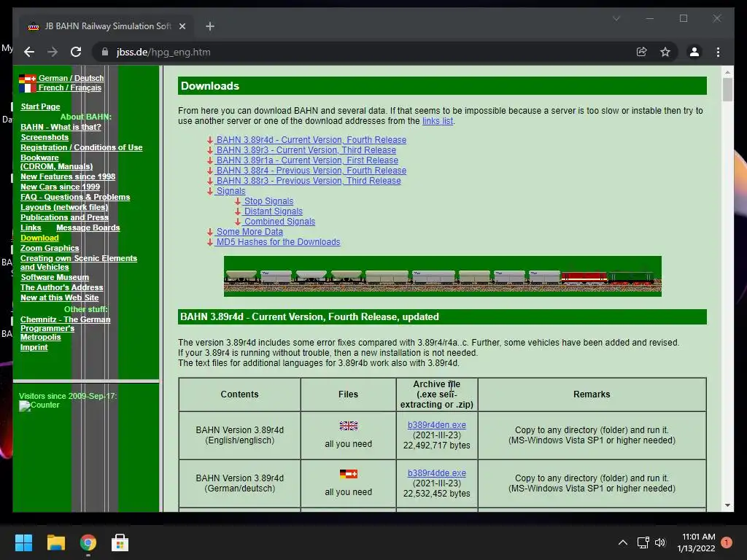Jump to Some More Data
This screenshot has width=747, height=560.
click(249, 232)
